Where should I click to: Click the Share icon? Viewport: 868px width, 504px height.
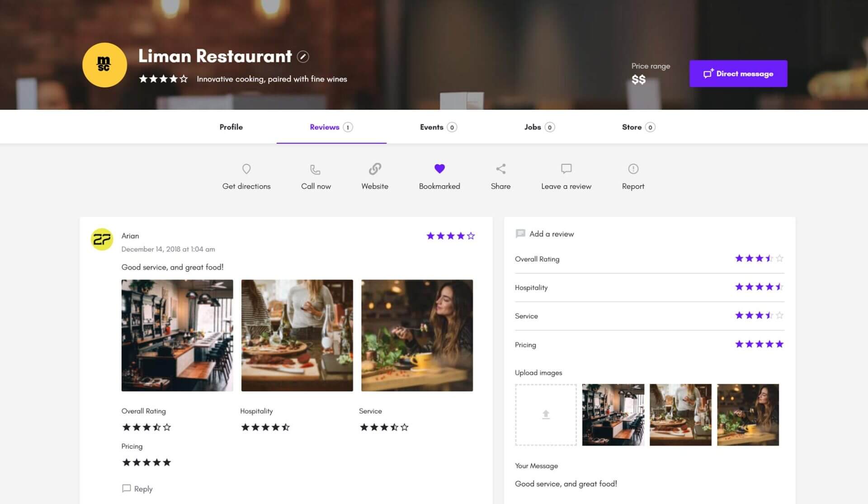[x=500, y=169]
